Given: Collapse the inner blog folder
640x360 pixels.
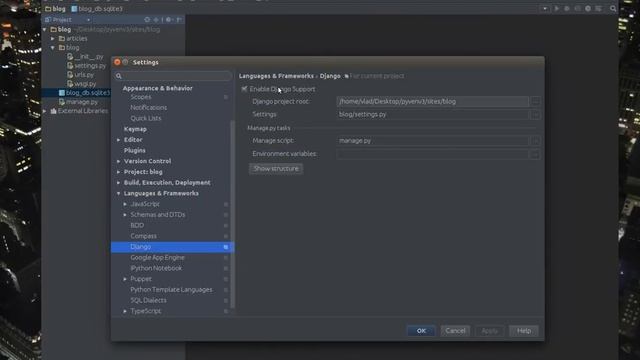Looking at the screenshot, I should click(53, 47).
